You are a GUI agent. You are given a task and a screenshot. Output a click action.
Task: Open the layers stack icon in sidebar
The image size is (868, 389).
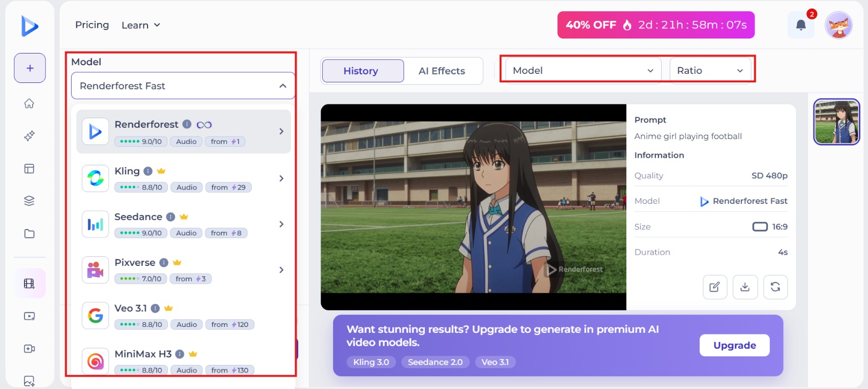[29, 201]
